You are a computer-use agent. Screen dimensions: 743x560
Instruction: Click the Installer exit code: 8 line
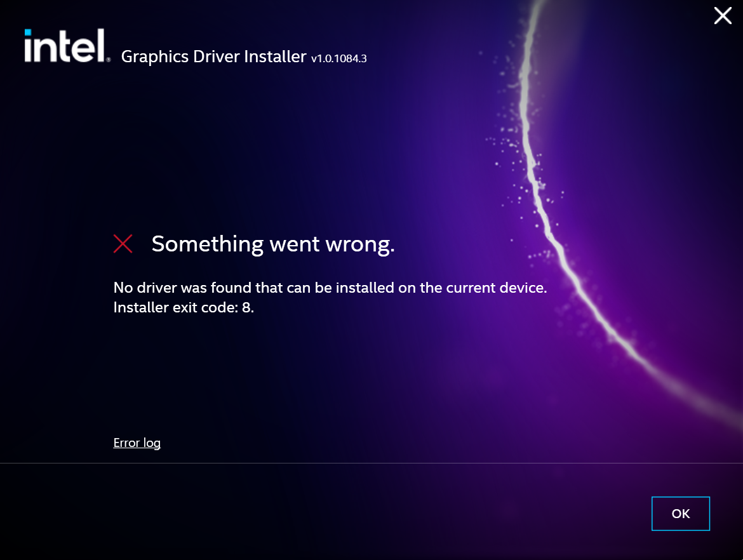point(184,307)
